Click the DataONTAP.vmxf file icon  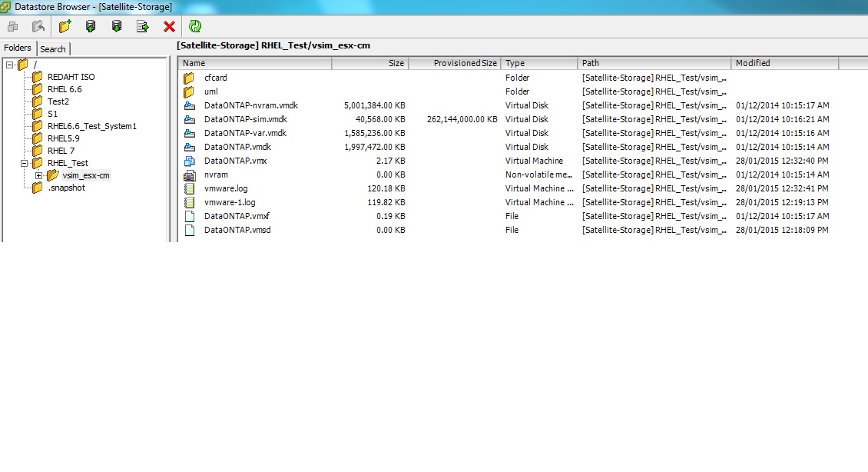coord(189,216)
